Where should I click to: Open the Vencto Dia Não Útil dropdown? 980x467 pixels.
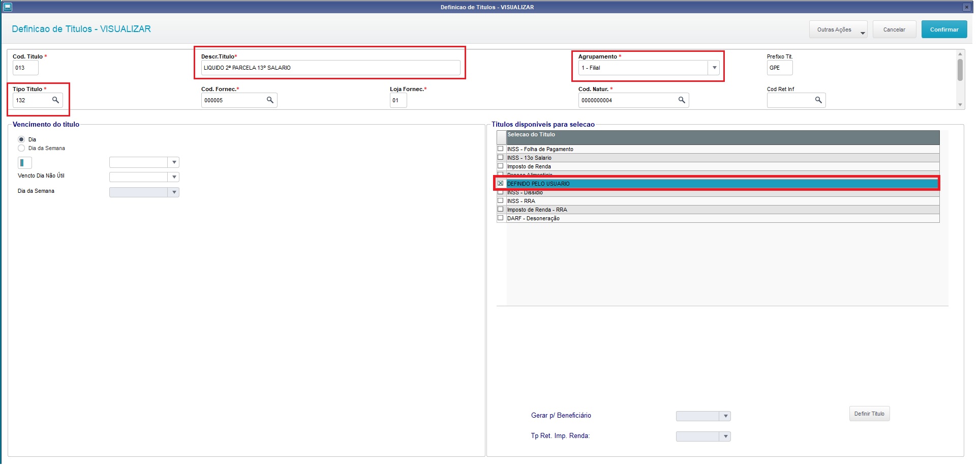[x=174, y=177]
